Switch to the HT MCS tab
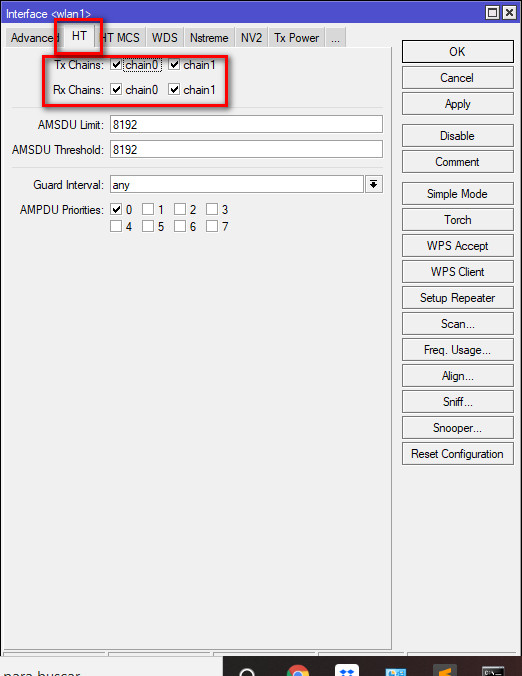522x676 pixels. coord(122,38)
